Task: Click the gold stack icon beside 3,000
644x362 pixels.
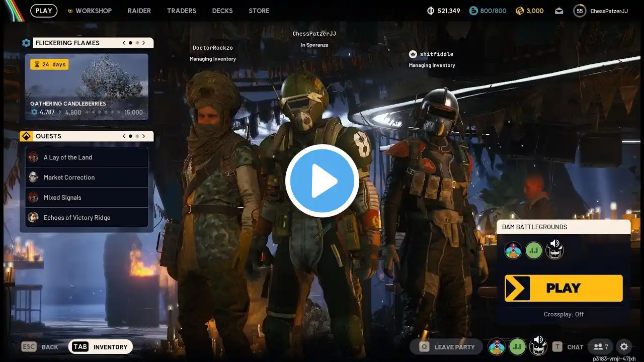Action: point(520,11)
